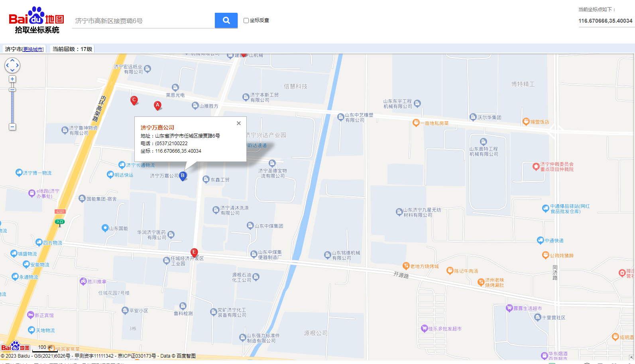635x364 pixels.
Task: Click the zoom slider handle
Action: (12, 90)
